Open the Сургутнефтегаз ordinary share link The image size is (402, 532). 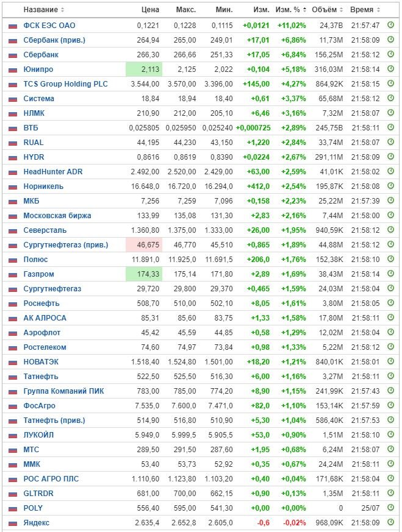52,289
